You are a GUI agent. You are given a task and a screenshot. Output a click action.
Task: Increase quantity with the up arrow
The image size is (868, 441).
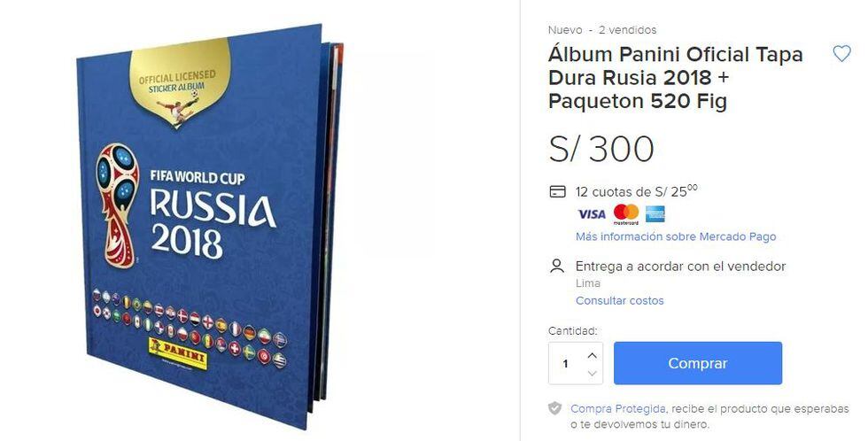coord(592,355)
